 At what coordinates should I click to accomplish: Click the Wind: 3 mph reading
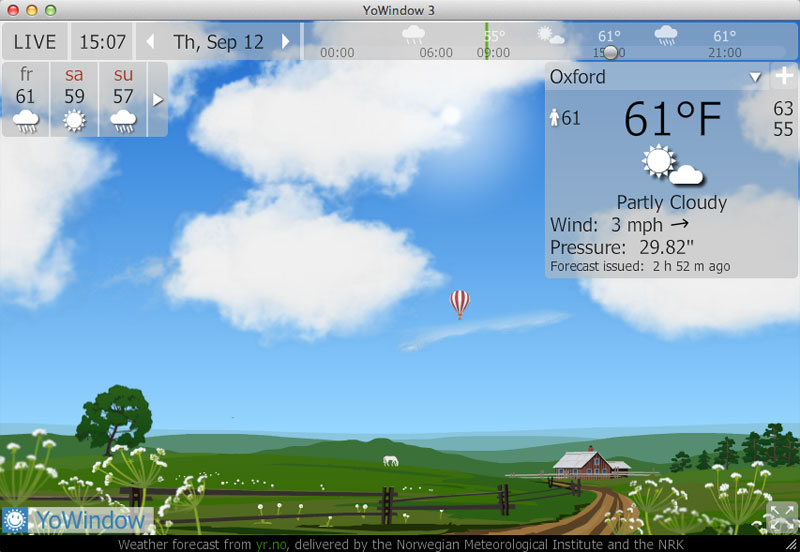pos(606,225)
